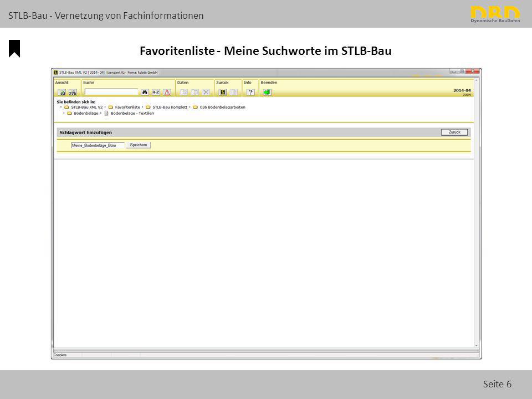Click the Suche toolbar group label
The height and width of the screenshot is (399, 532).
pos(89,83)
